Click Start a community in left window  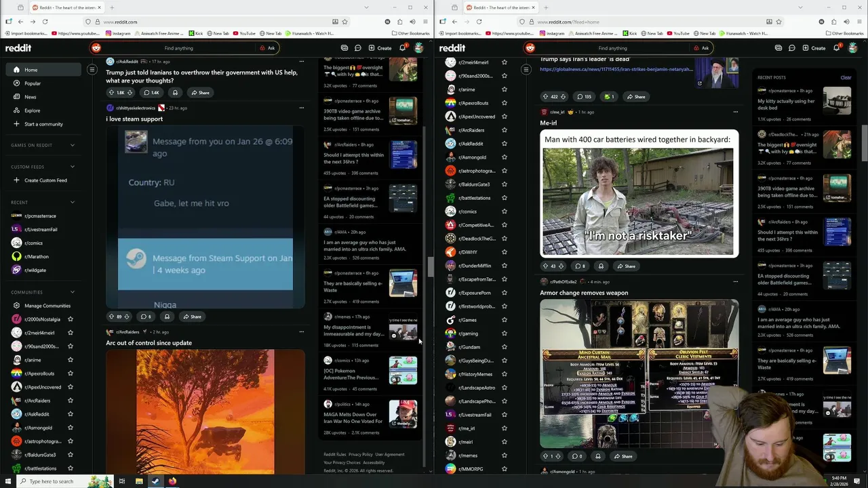click(x=43, y=124)
